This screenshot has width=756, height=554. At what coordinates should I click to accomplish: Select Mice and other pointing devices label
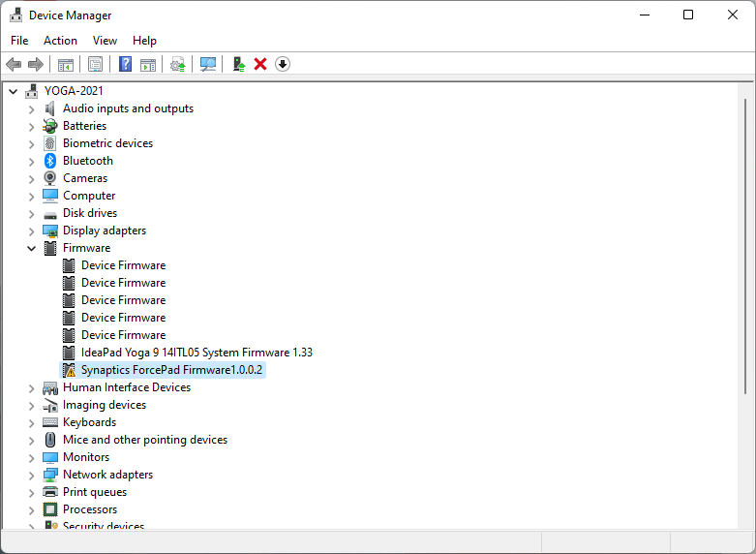click(145, 440)
